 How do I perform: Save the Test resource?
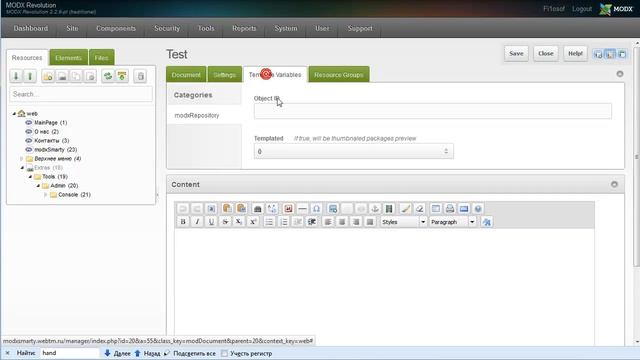pos(516,53)
